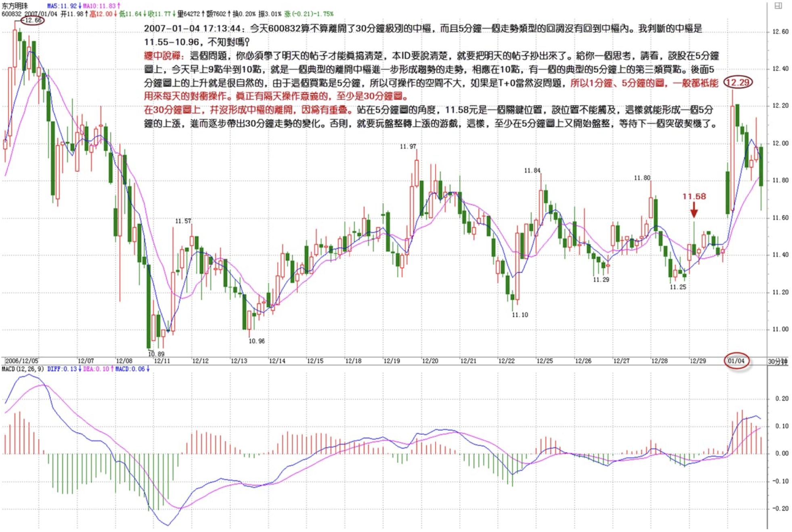
Task: Click the 东方明珠 stock name
Action: (x=15, y=6)
